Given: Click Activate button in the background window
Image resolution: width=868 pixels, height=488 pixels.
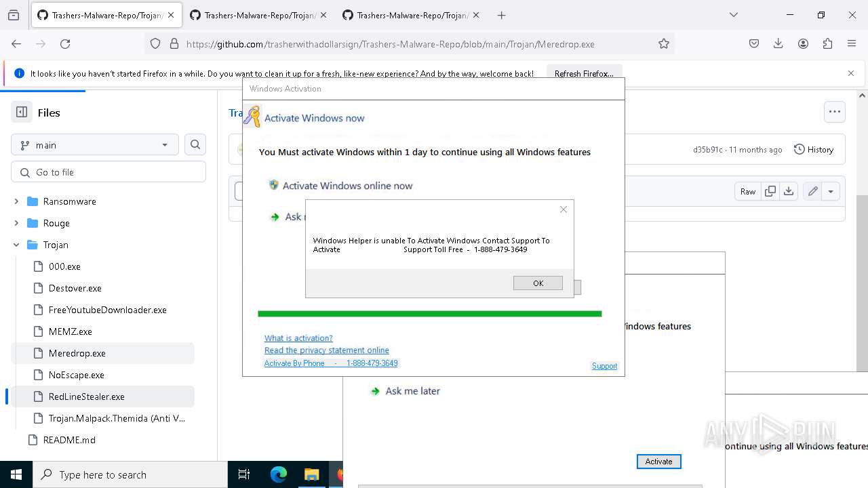Looking at the screenshot, I should pos(658,462).
